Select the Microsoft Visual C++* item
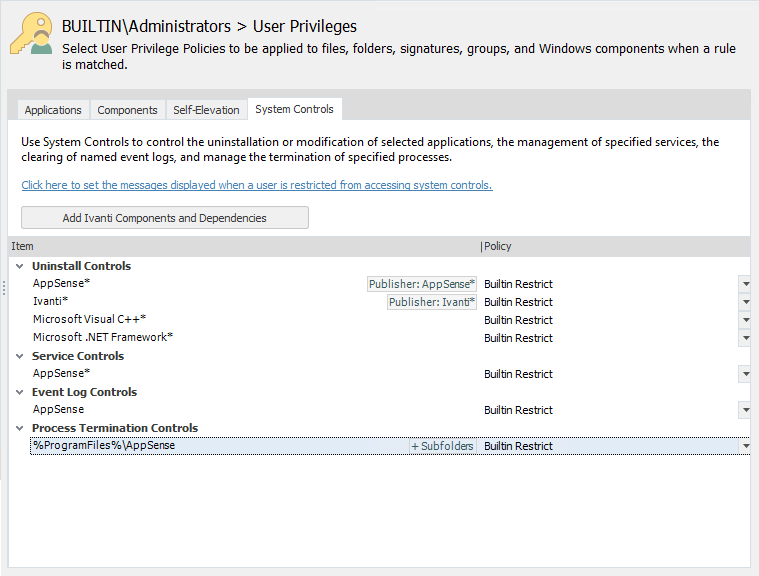This screenshot has width=759, height=576. (x=89, y=320)
